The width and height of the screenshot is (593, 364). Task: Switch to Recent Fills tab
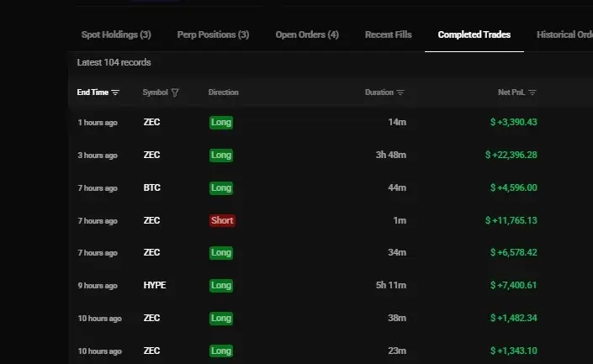click(x=388, y=34)
